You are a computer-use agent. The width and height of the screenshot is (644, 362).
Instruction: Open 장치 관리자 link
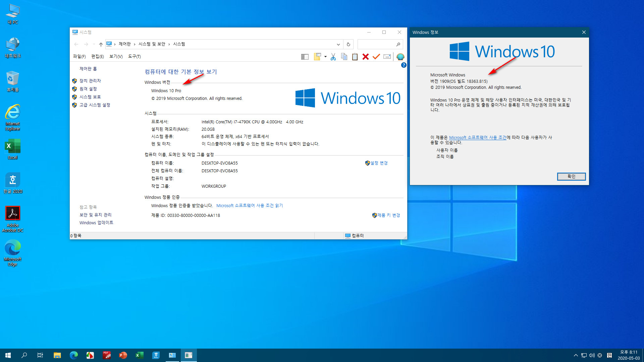point(90,81)
